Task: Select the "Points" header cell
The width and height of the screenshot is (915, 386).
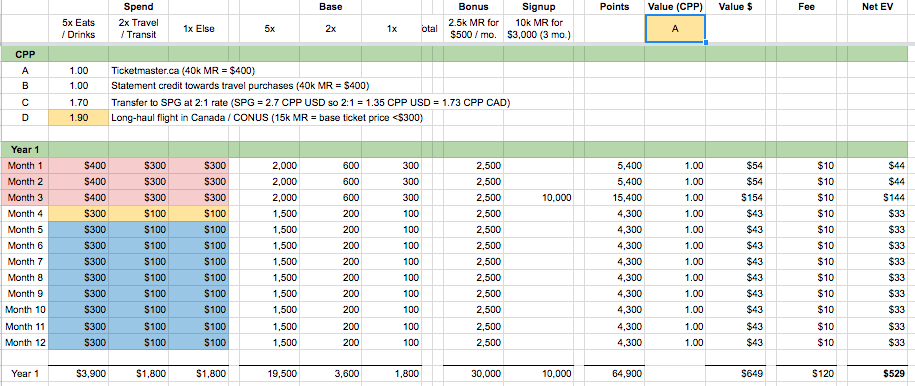Action: (x=614, y=7)
